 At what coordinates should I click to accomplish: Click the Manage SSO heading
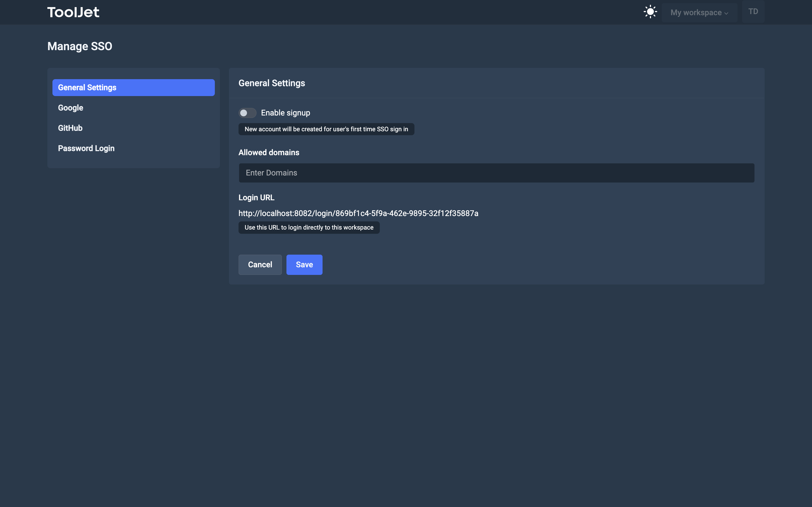tap(80, 46)
